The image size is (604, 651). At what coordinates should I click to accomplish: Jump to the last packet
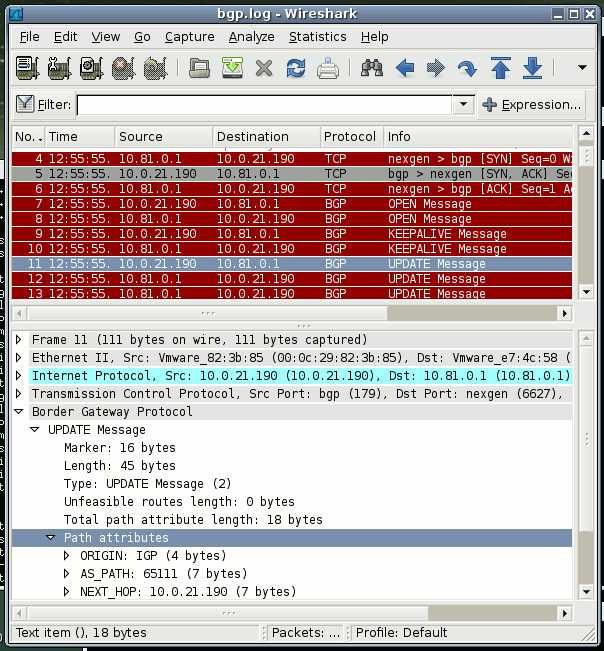[533, 68]
